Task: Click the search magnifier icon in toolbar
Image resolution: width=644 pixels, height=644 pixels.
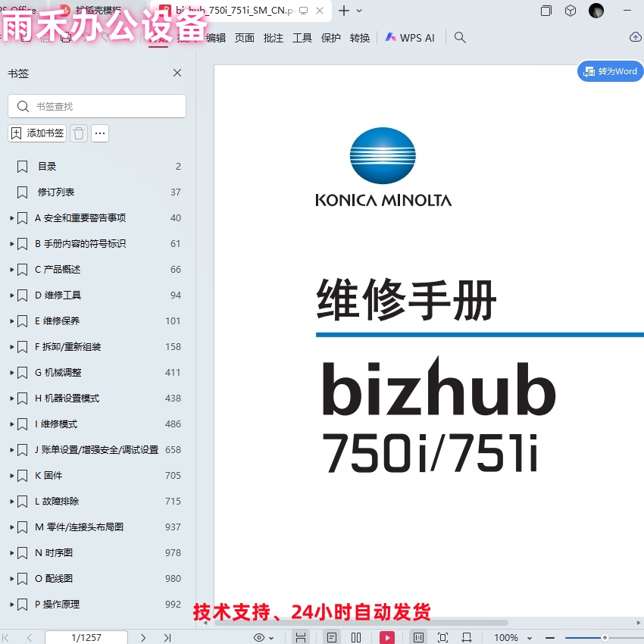Action: pos(460,38)
